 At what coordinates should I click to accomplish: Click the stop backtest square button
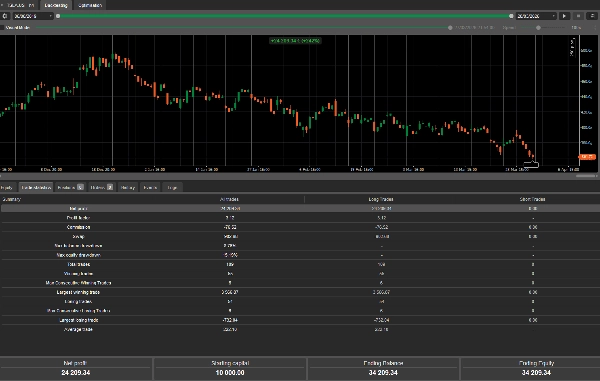pos(578,16)
